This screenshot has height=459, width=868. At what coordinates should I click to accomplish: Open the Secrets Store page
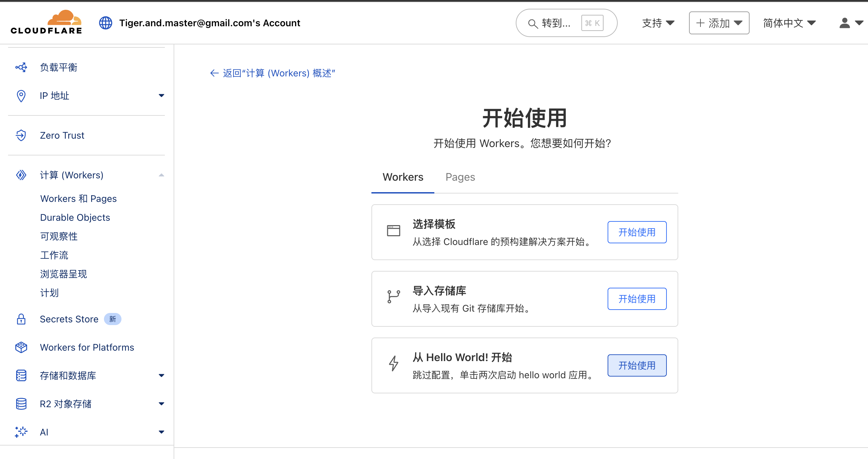pyautogui.click(x=69, y=319)
